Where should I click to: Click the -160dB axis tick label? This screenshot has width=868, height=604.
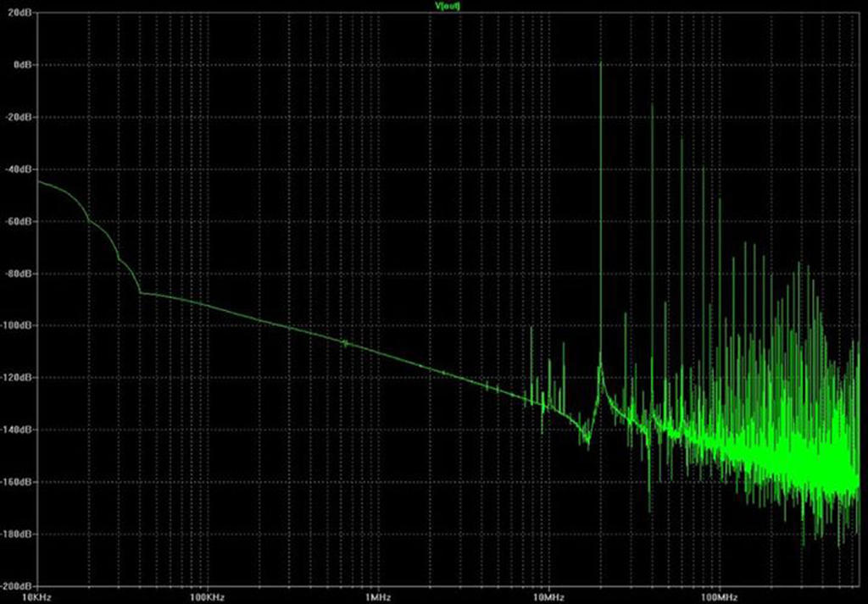tap(17, 482)
